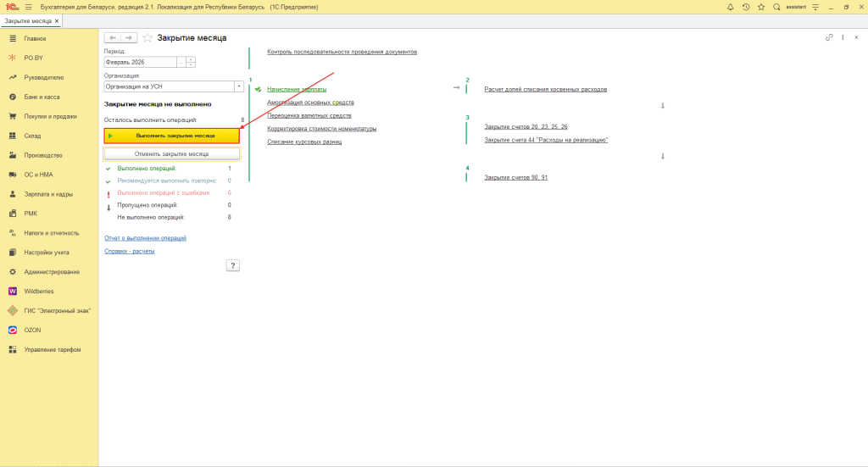This screenshot has width=868, height=467.
Task: Click into the Период input field
Action: click(140, 62)
